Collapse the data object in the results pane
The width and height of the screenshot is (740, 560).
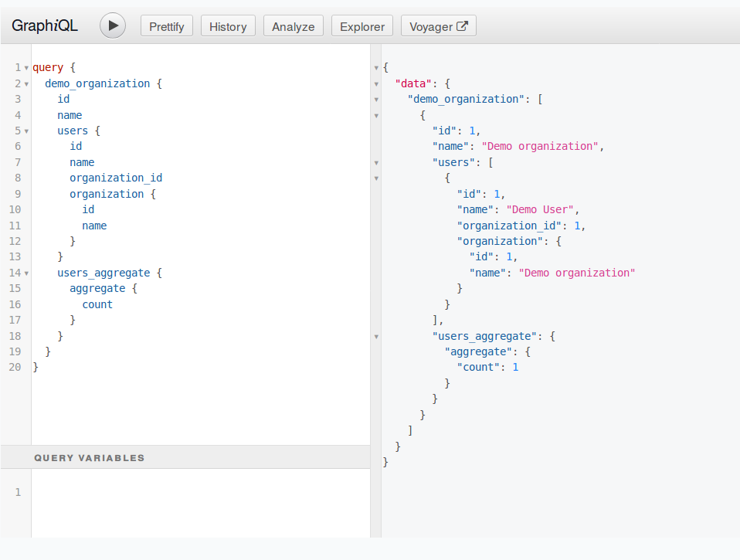376,83
